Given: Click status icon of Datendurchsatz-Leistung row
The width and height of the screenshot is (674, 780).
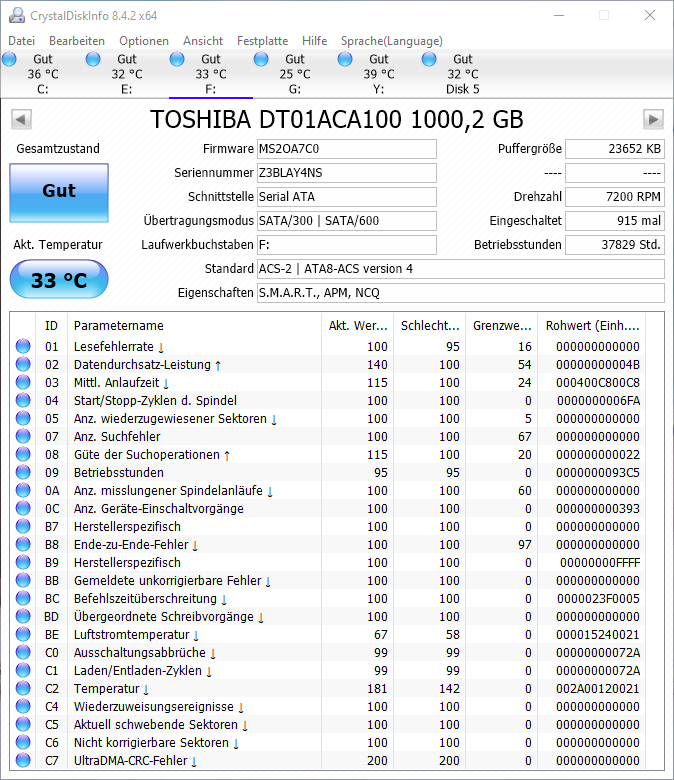Looking at the screenshot, I should (23, 364).
